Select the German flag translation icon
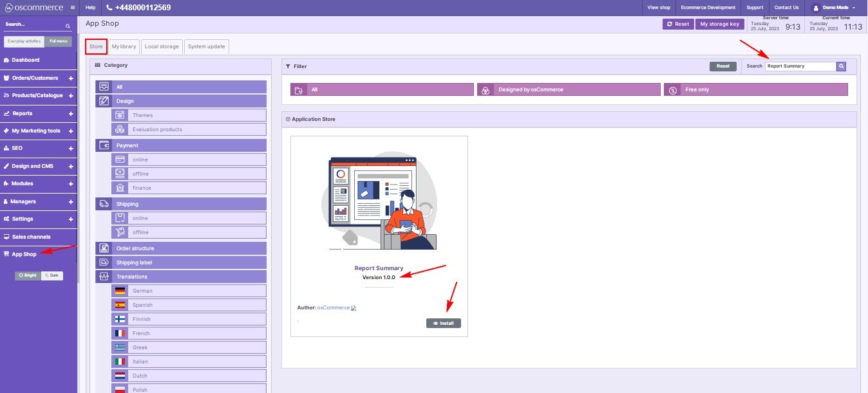The image size is (868, 393). click(120, 291)
